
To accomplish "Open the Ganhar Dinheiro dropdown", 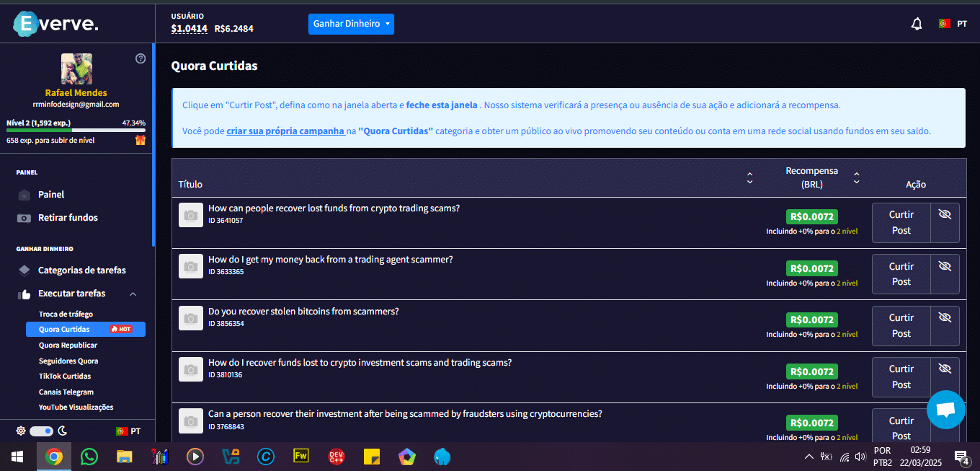I will [x=351, y=24].
